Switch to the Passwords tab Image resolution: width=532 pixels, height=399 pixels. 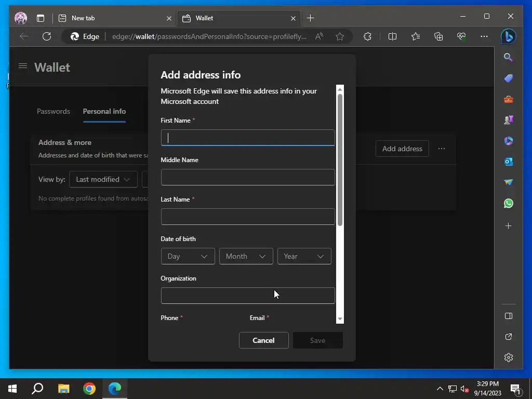(x=54, y=111)
